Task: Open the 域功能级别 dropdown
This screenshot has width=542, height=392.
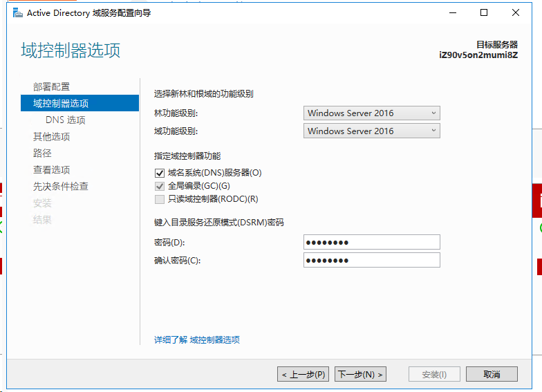Action: tap(372, 131)
